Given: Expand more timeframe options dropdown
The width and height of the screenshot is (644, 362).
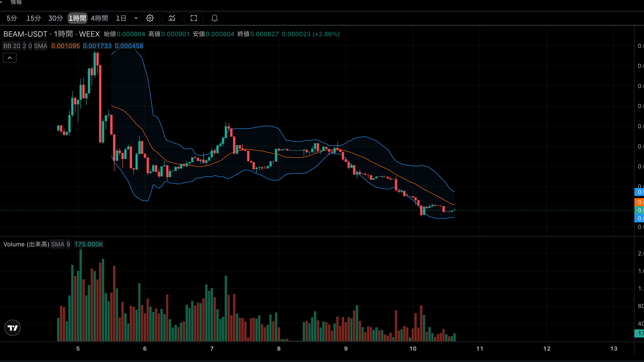Looking at the screenshot, I should click(x=136, y=18).
